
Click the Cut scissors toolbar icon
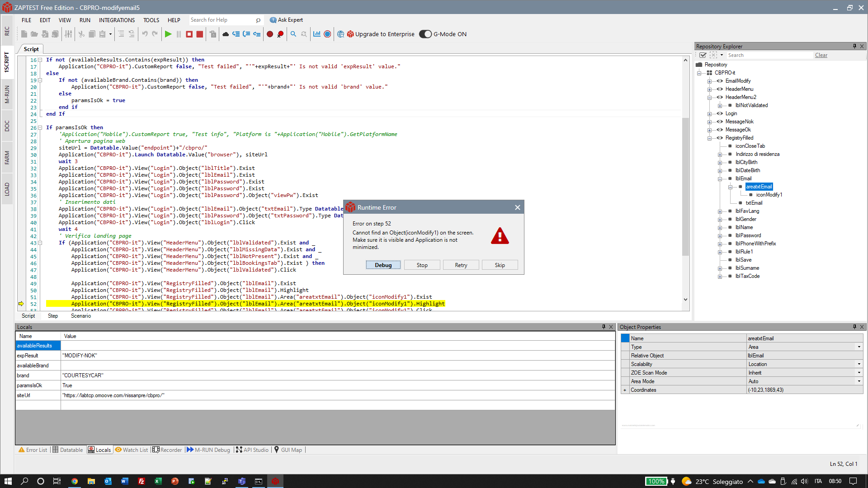point(81,34)
